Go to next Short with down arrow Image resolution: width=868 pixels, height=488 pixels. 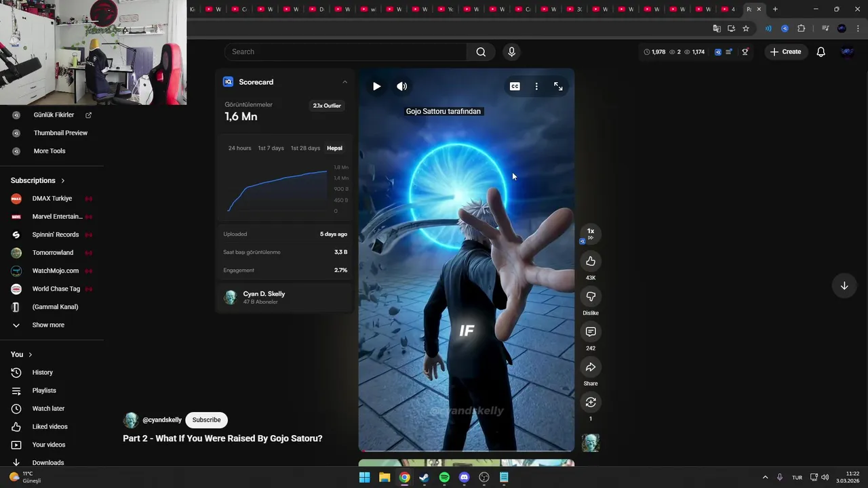(x=844, y=285)
